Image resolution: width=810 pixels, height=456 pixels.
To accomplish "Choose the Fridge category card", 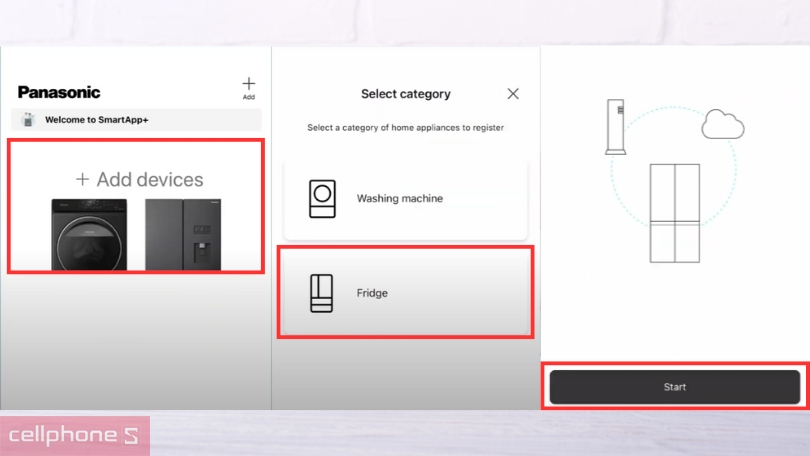I will 406,293.
